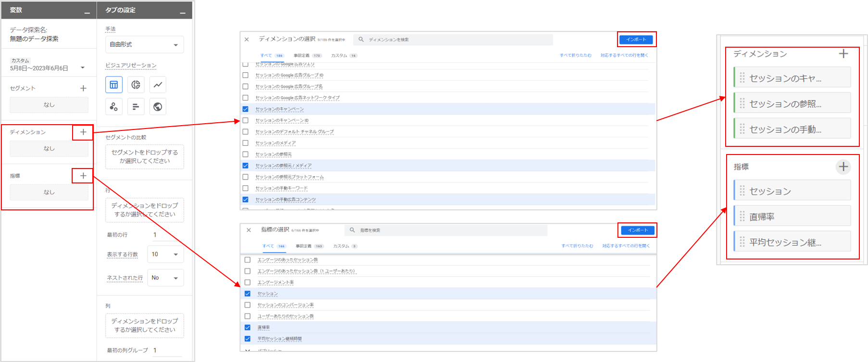Add a segment with the plus icon

coord(83,88)
